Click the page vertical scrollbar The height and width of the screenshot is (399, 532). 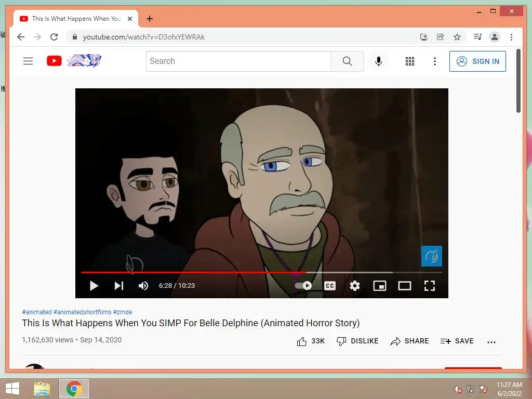click(x=518, y=81)
